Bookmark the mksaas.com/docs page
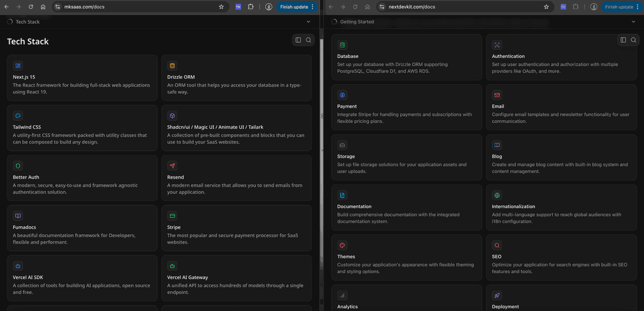The height and width of the screenshot is (311, 644). pos(221,7)
